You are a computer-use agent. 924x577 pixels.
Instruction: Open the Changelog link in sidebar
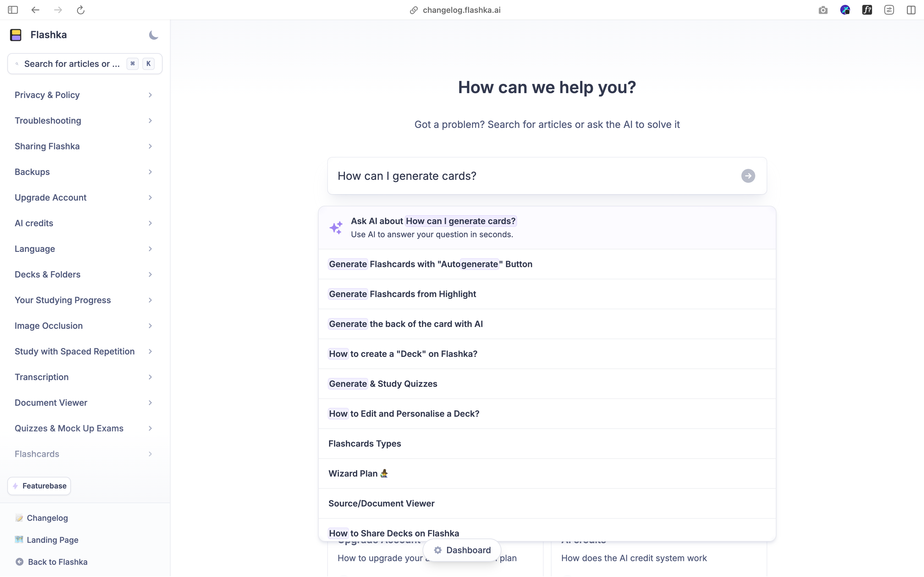47,518
